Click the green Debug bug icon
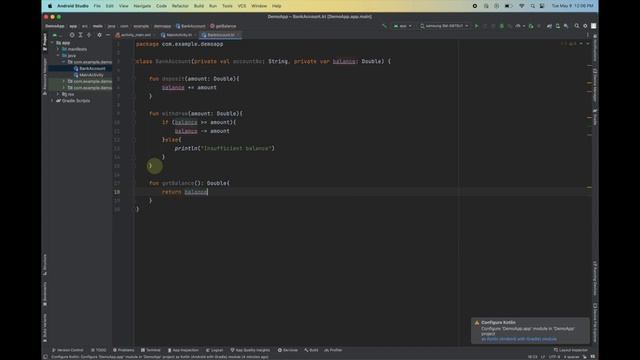640x360 pixels. tap(502, 26)
